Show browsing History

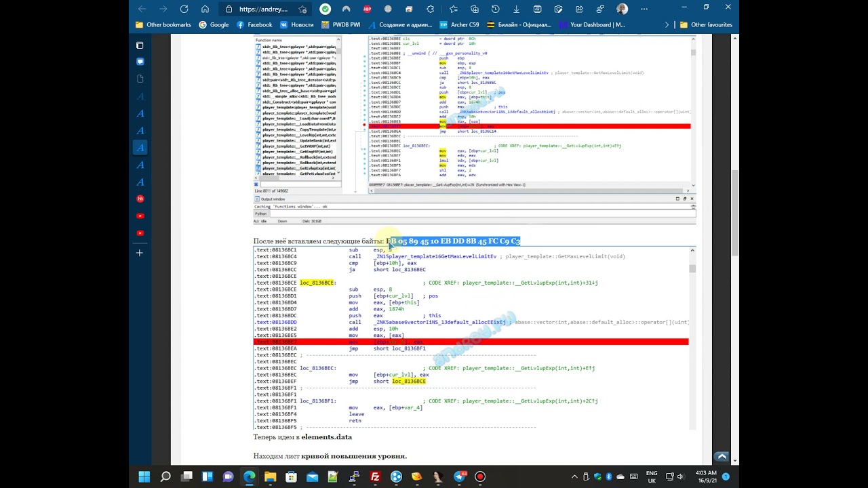[x=496, y=9]
